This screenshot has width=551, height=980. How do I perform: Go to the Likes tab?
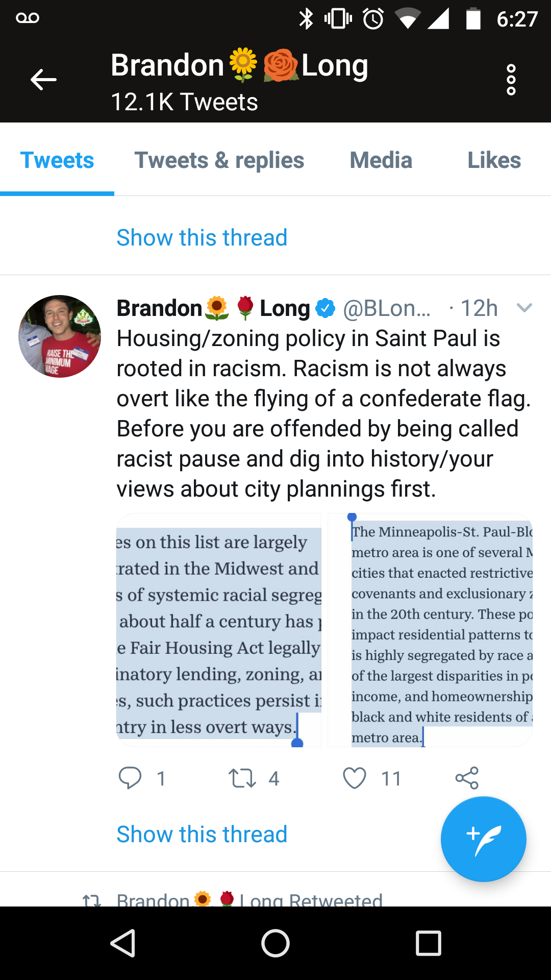click(x=494, y=160)
